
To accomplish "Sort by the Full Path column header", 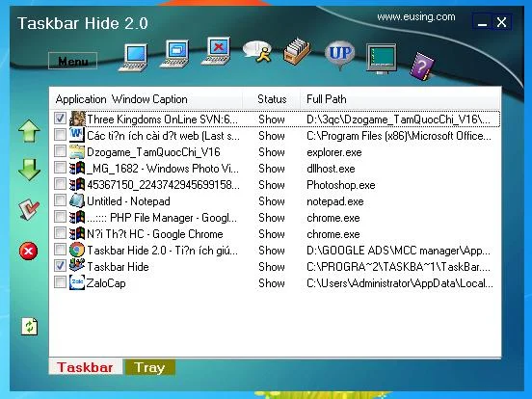I will tap(400, 99).
